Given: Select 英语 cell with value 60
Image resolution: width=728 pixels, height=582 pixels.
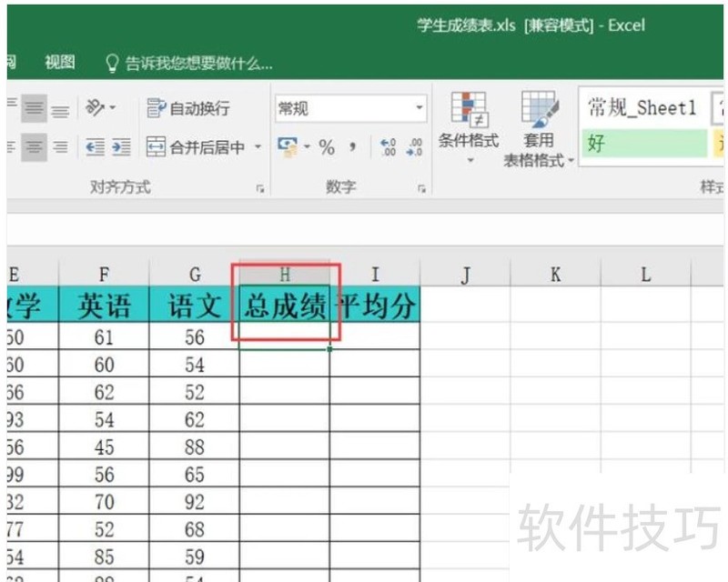Looking at the screenshot, I should pyautogui.click(x=104, y=364).
